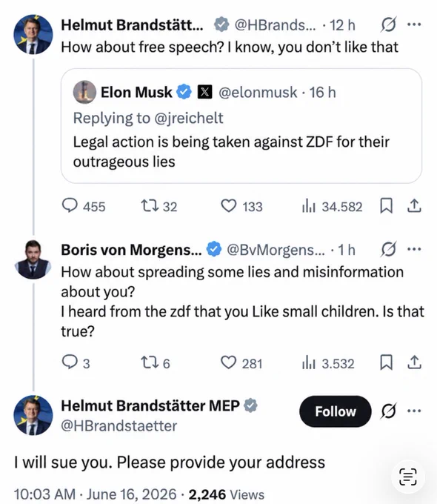This screenshot has height=504, width=437.
Task: Open more options on Boris's tweet
Action: [414, 249]
